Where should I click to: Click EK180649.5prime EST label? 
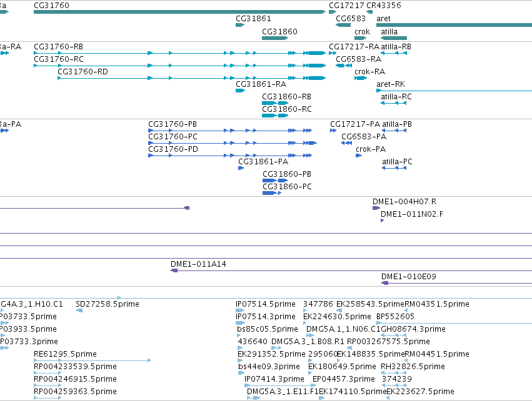(342, 367)
